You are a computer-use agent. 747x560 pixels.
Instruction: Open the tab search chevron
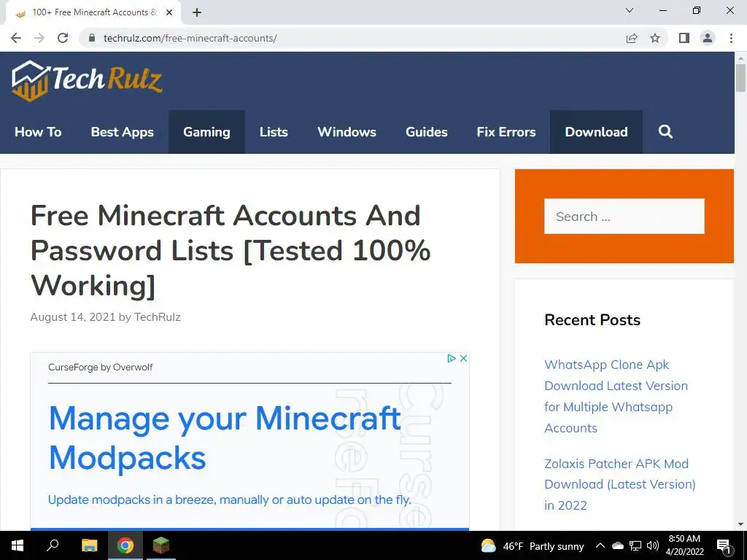630,10
